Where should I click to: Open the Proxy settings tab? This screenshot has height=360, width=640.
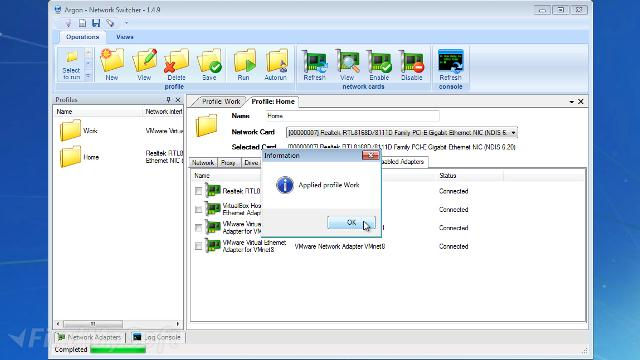coord(228,162)
